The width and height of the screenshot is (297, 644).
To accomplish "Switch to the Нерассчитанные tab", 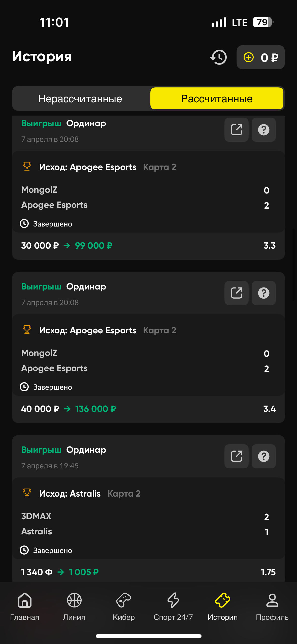I will [x=80, y=99].
